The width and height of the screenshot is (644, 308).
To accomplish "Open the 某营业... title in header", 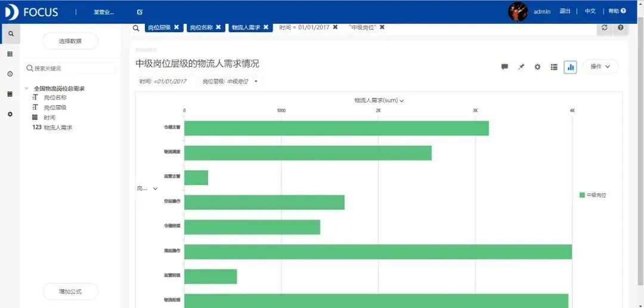I will pos(104,13).
